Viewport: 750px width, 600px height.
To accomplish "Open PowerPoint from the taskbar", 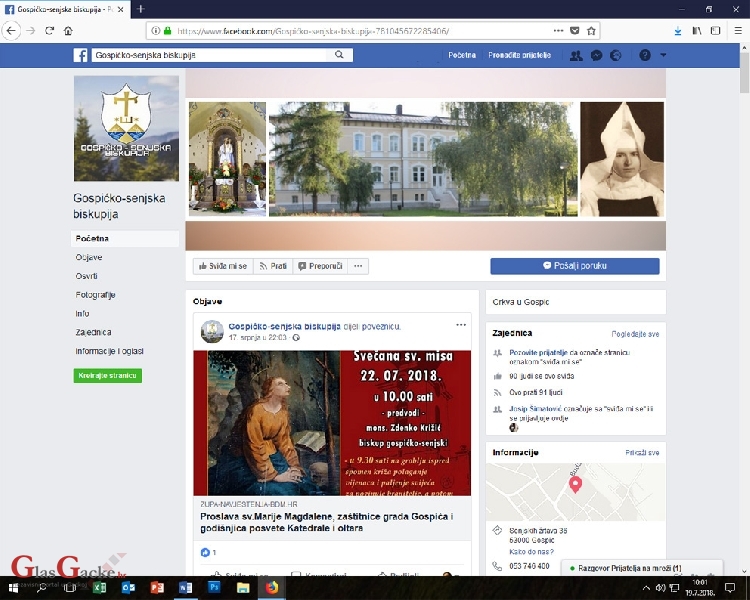I will pyautogui.click(x=157, y=588).
